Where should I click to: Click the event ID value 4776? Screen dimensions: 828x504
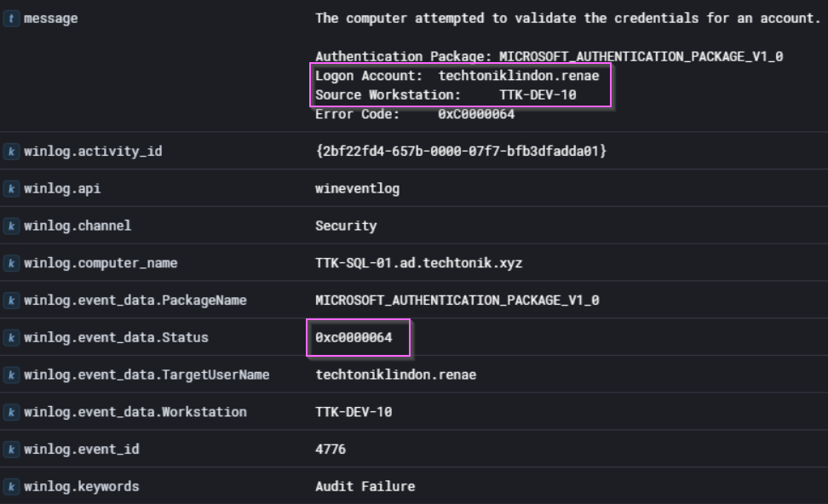(x=331, y=450)
